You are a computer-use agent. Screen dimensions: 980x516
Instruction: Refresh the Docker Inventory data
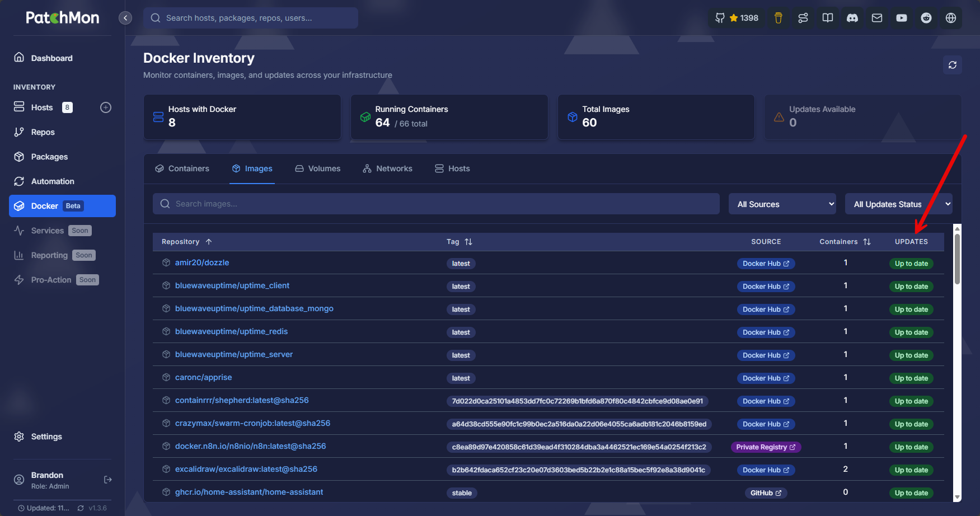point(953,65)
